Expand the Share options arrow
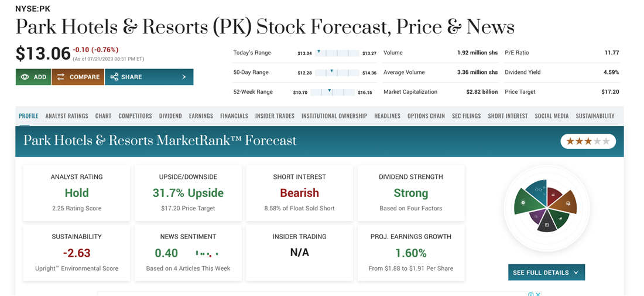Image resolution: width=644 pixels, height=296 pixels. [184, 77]
